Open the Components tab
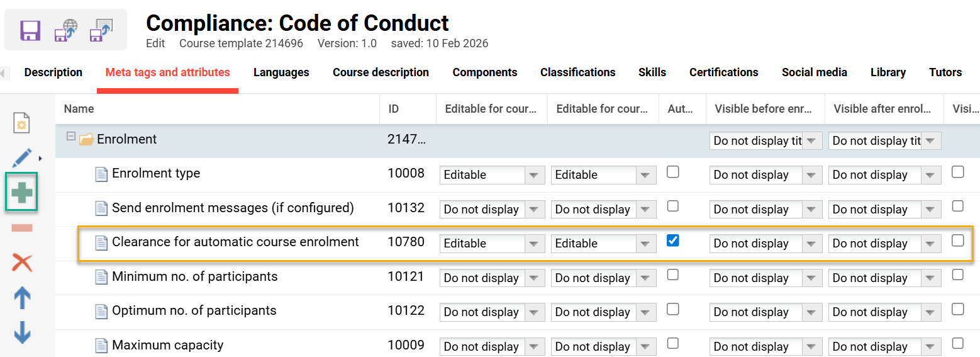The width and height of the screenshot is (980, 357). tap(485, 72)
